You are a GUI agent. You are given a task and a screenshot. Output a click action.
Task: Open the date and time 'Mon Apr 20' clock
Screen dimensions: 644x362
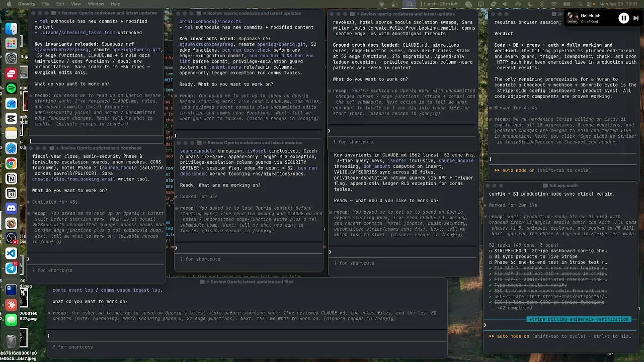(x=618, y=4)
